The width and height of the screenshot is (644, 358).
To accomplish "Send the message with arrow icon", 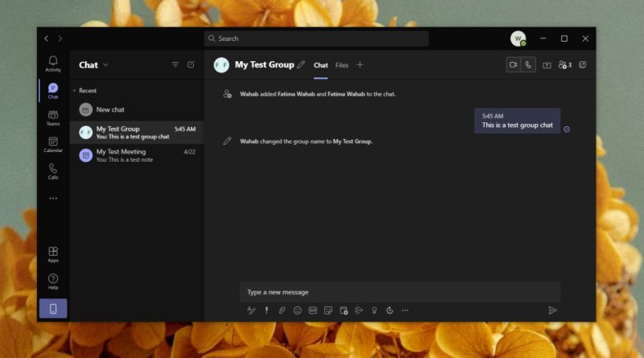I will click(552, 311).
